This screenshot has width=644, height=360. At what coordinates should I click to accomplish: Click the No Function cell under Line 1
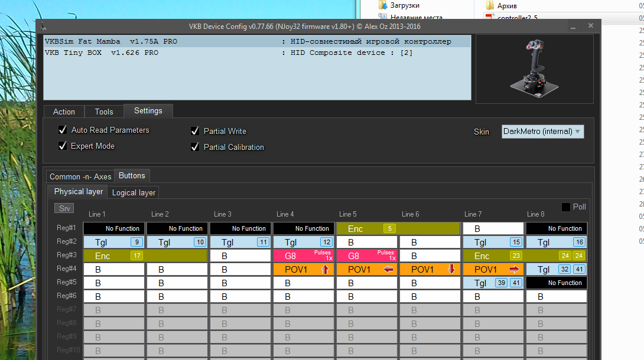[x=114, y=228]
